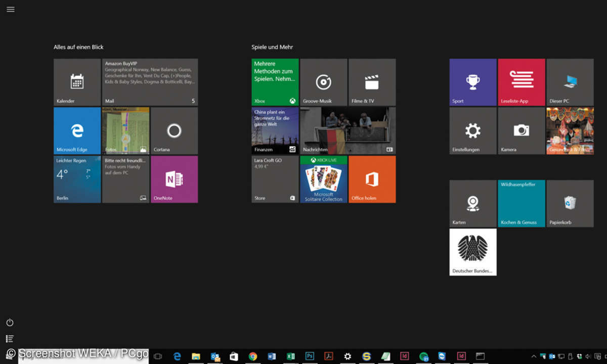The height and width of the screenshot is (364, 607).
Task: Click the power button in Start
Action: (10, 323)
